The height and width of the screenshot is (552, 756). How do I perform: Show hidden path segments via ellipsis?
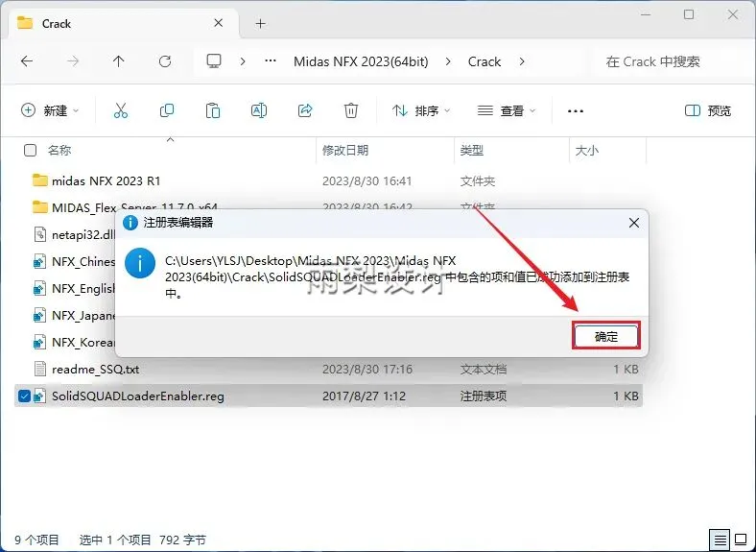point(271,61)
